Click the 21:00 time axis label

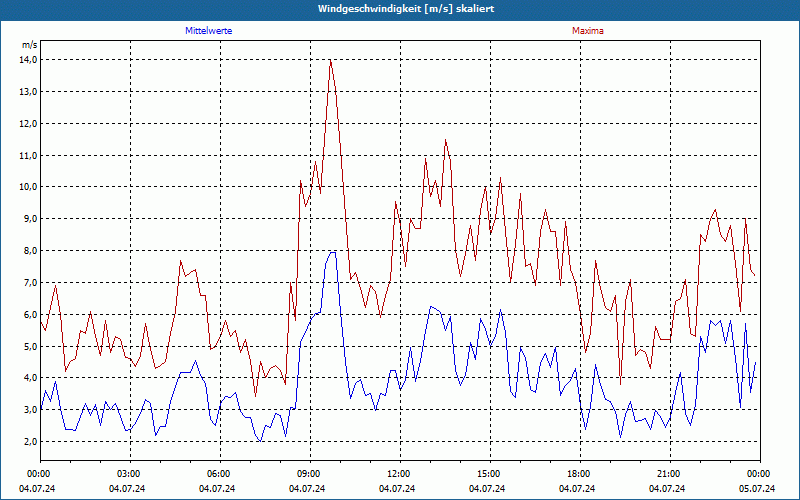coord(670,474)
